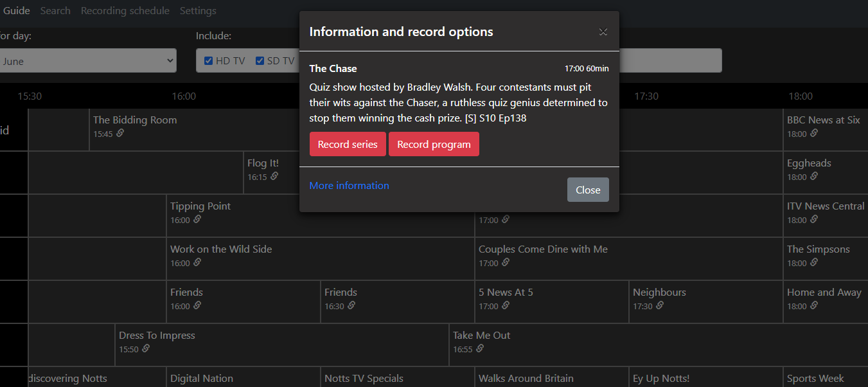Uncheck the SD TV checkbox
The width and height of the screenshot is (868, 387).
(260, 61)
